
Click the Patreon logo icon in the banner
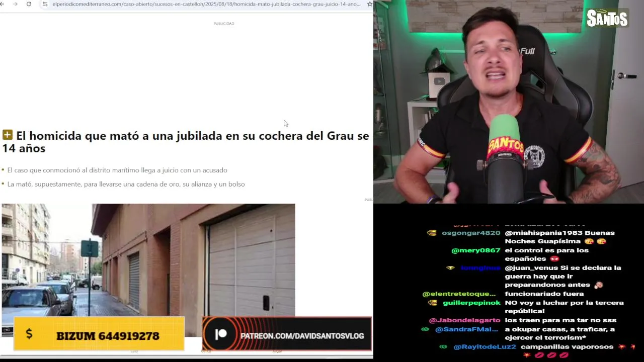click(x=221, y=334)
